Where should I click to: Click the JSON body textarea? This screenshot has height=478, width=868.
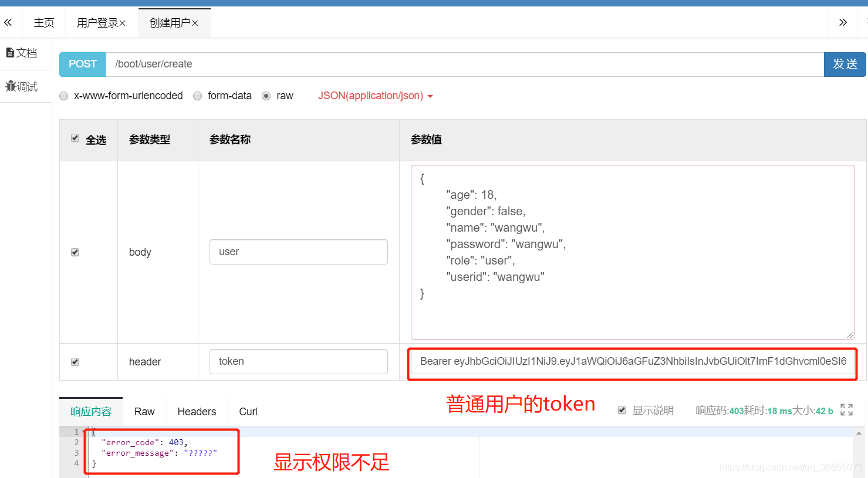[633, 252]
